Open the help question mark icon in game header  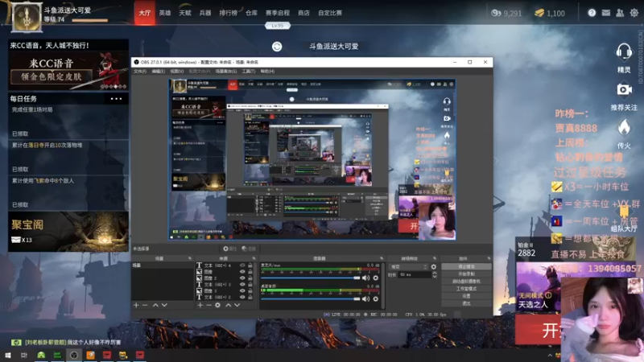pyautogui.click(x=592, y=13)
